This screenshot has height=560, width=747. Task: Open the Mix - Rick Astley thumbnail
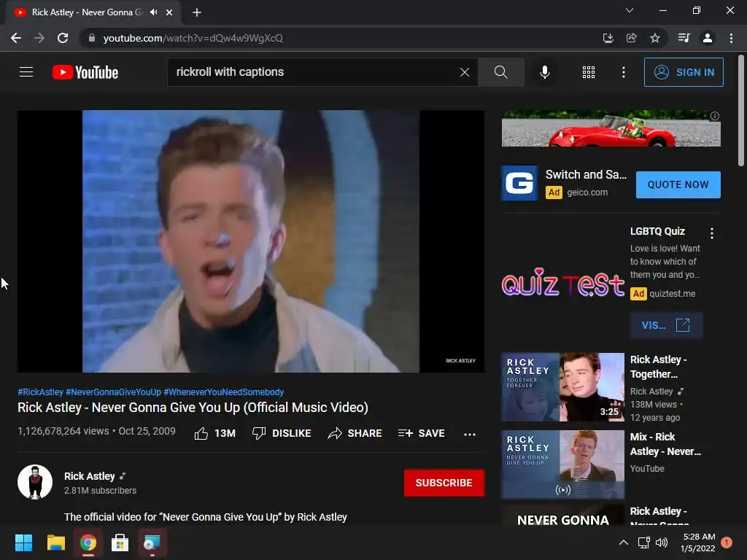[562, 464]
